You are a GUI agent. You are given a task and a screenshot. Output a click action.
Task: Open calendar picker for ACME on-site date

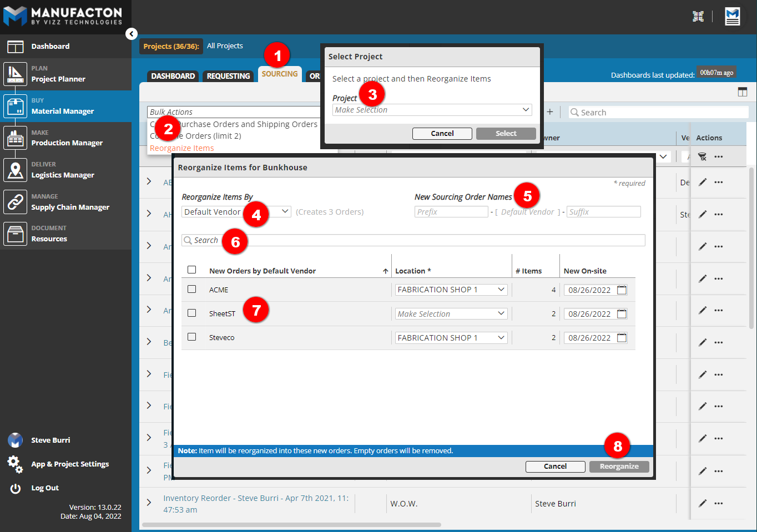[x=622, y=290]
